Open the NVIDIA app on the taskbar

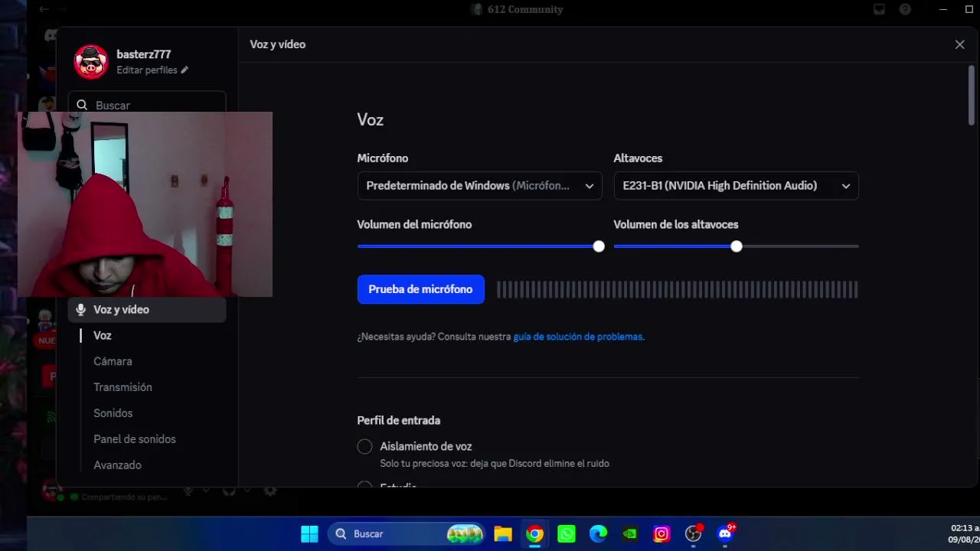click(630, 534)
